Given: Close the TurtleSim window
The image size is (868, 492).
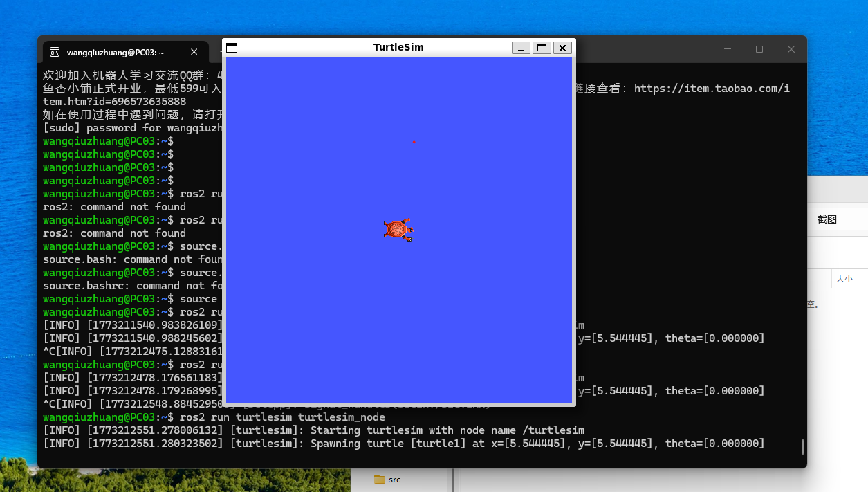Looking at the screenshot, I should coord(563,48).
